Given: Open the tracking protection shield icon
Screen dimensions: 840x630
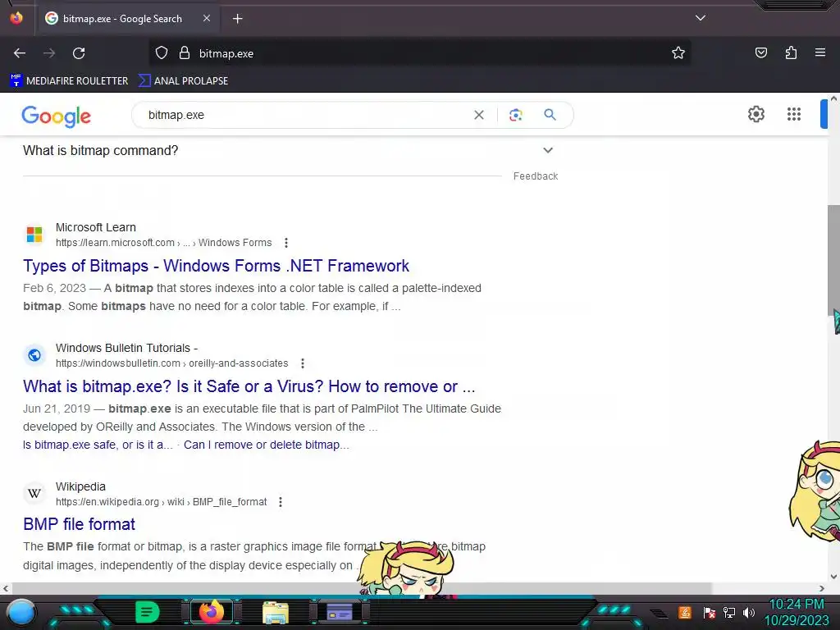Looking at the screenshot, I should [x=162, y=53].
